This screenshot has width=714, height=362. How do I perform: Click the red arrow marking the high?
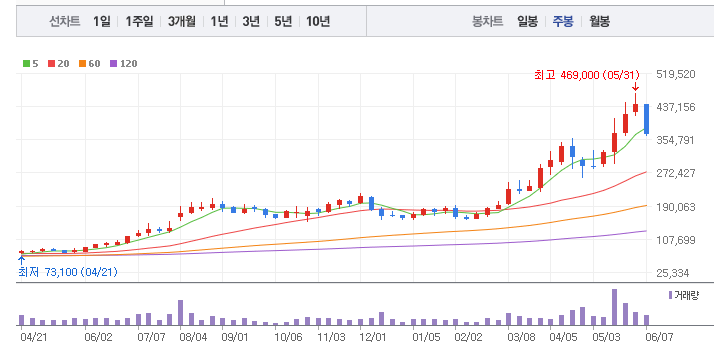click(x=636, y=87)
